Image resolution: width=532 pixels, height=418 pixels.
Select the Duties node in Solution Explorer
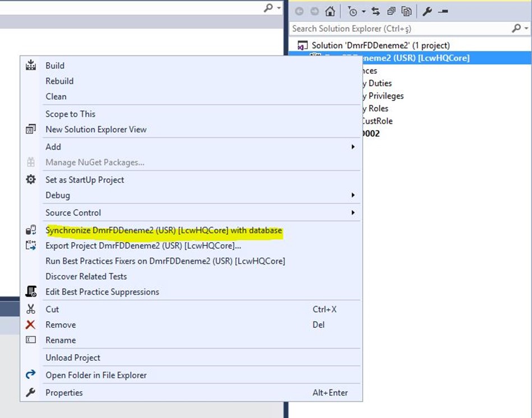click(377, 83)
